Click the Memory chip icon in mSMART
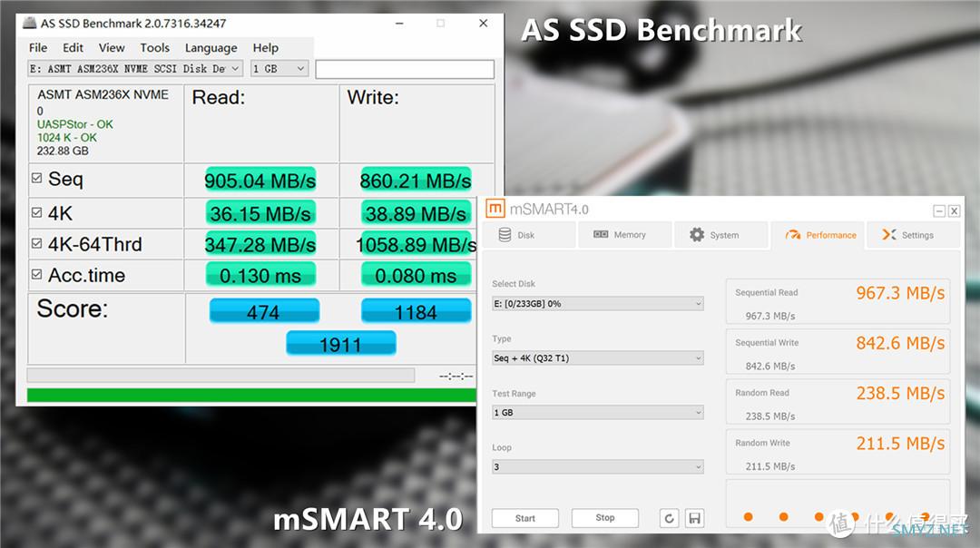980x548 pixels. click(x=601, y=234)
